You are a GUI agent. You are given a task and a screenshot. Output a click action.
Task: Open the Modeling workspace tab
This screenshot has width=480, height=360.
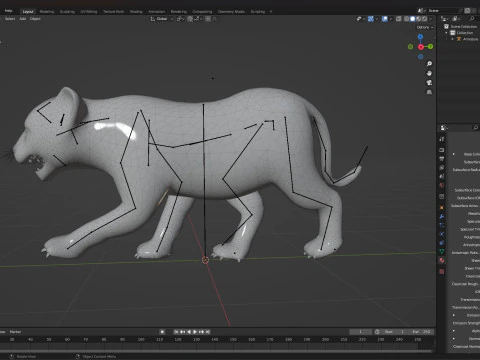click(47, 11)
